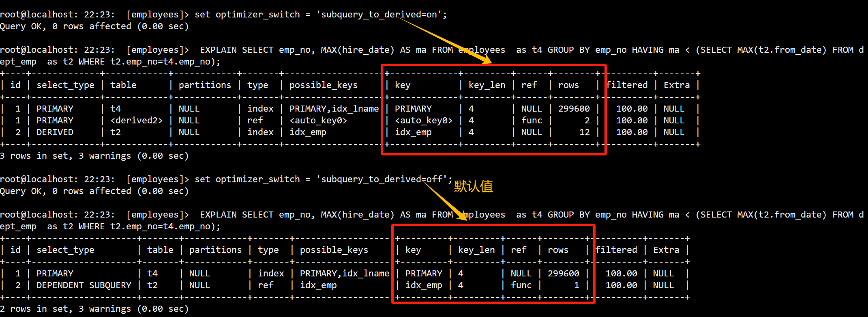
Task: Click 'select_type' header of the two-row result table
Action: pos(65,250)
